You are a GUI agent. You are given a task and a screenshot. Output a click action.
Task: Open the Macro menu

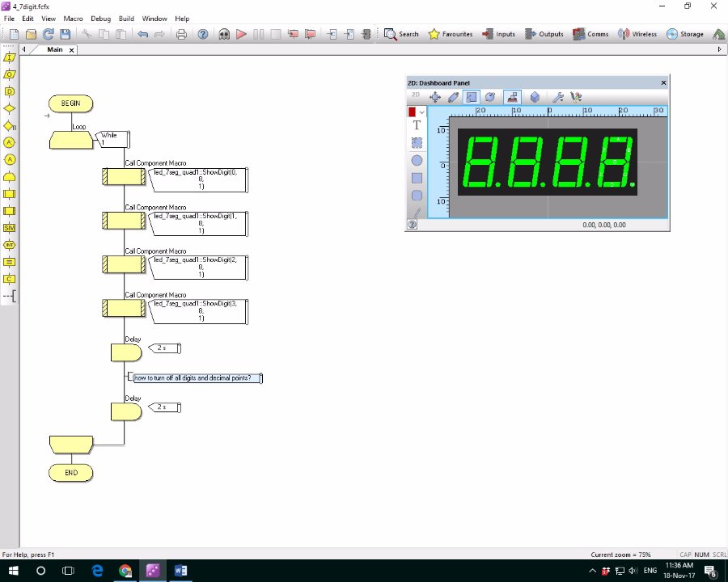(x=73, y=19)
